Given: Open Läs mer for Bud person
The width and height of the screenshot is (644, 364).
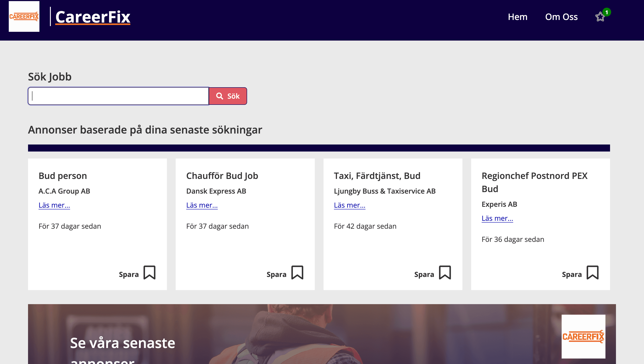Looking at the screenshot, I should (54, 205).
